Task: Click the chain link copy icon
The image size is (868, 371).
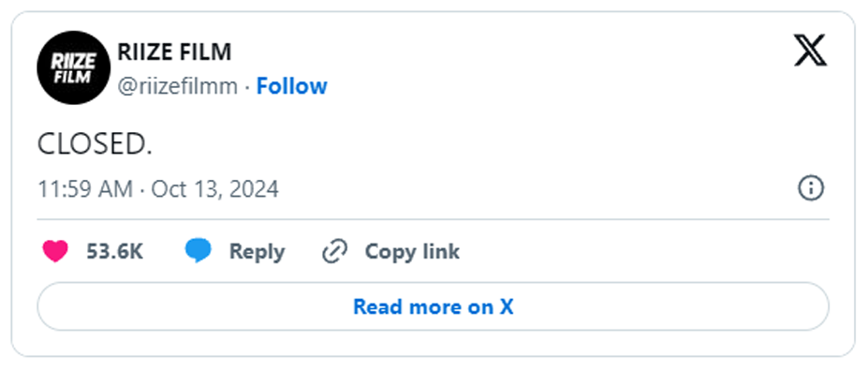Action: [335, 251]
